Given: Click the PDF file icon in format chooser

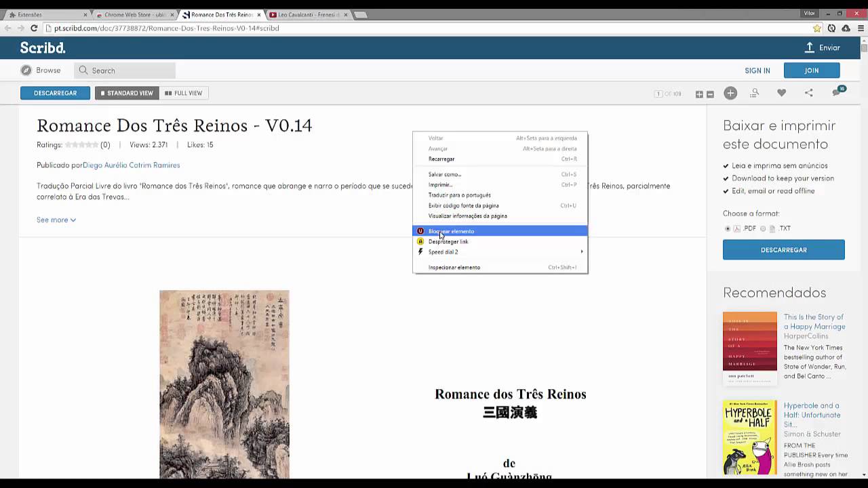Looking at the screenshot, I should (737, 228).
